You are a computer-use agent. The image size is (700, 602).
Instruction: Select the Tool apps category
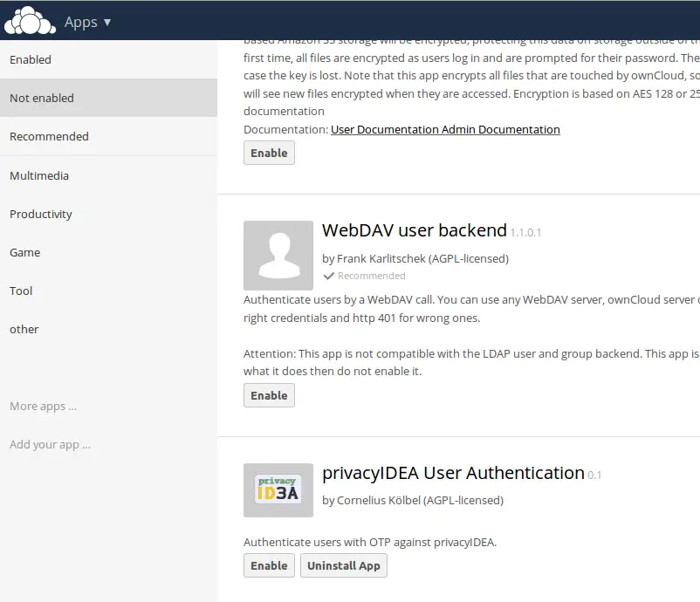pos(108,291)
